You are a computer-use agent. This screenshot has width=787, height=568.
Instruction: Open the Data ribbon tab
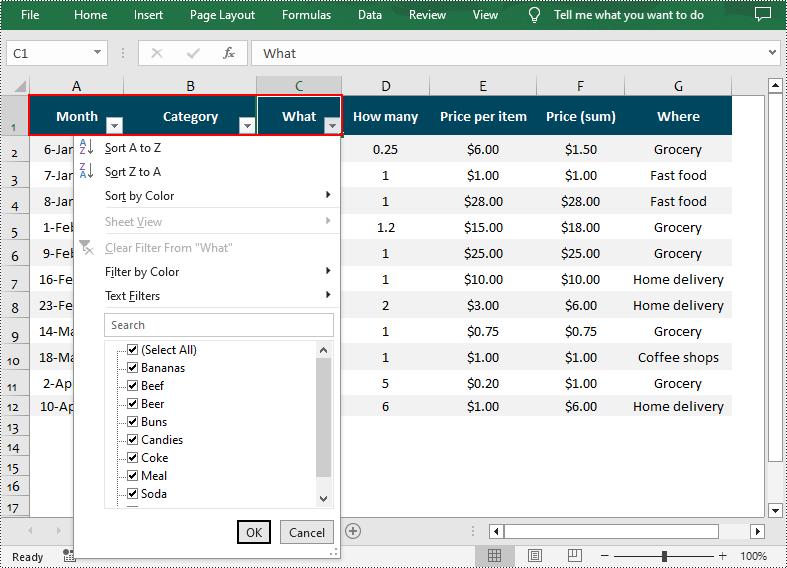coord(370,15)
